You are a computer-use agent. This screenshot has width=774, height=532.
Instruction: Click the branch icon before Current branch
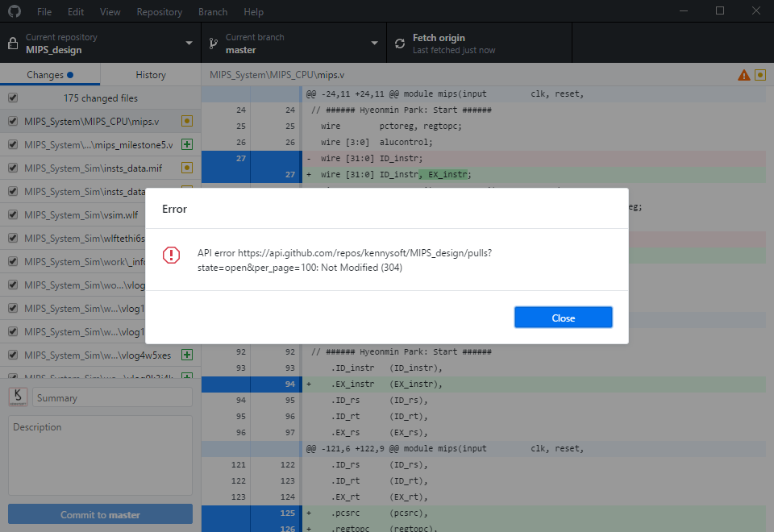(212, 42)
